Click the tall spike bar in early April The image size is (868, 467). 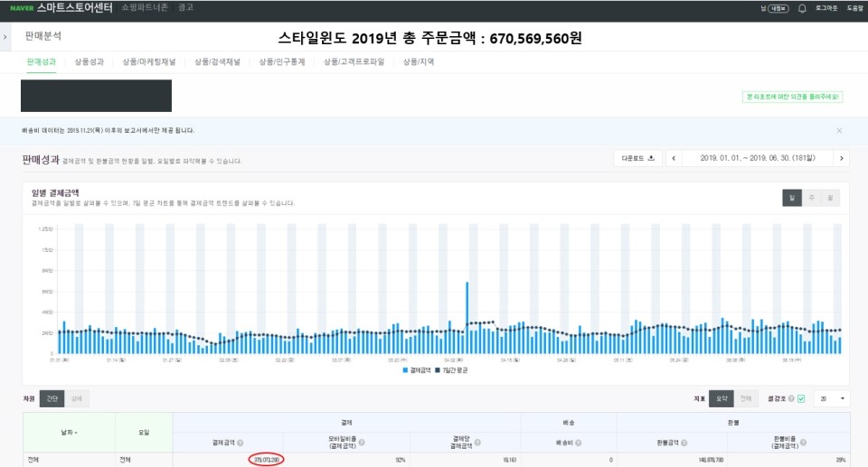pyautogui.click(x=467, y=318)
